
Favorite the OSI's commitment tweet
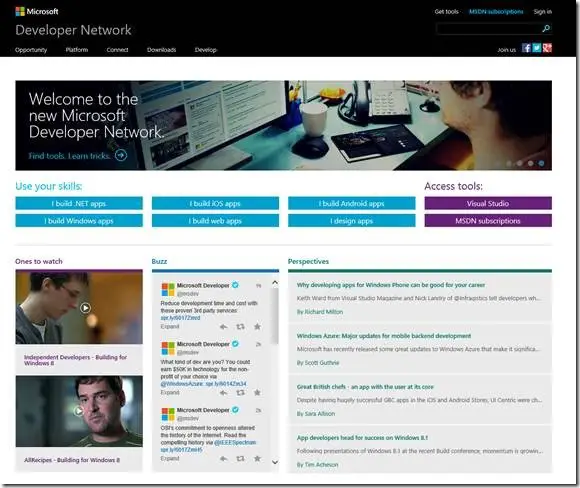click(257, 458)
